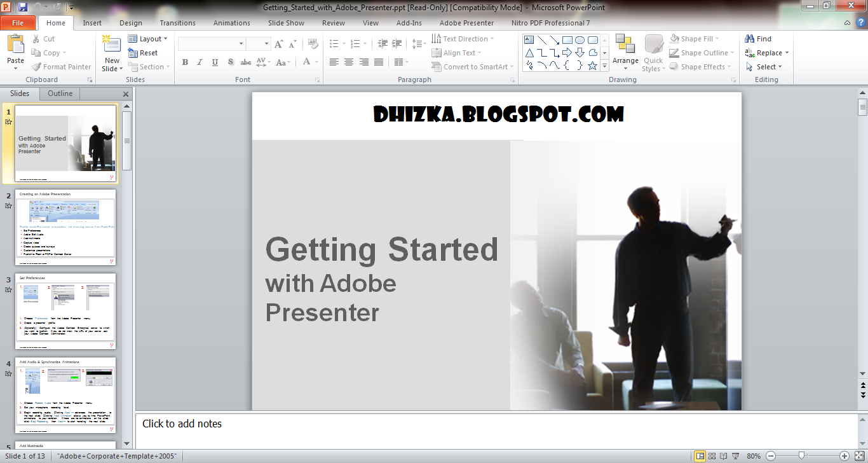Screen dimensions: 868x463
Task: Click Convert to SmartArt button
Action: [472, 67]
